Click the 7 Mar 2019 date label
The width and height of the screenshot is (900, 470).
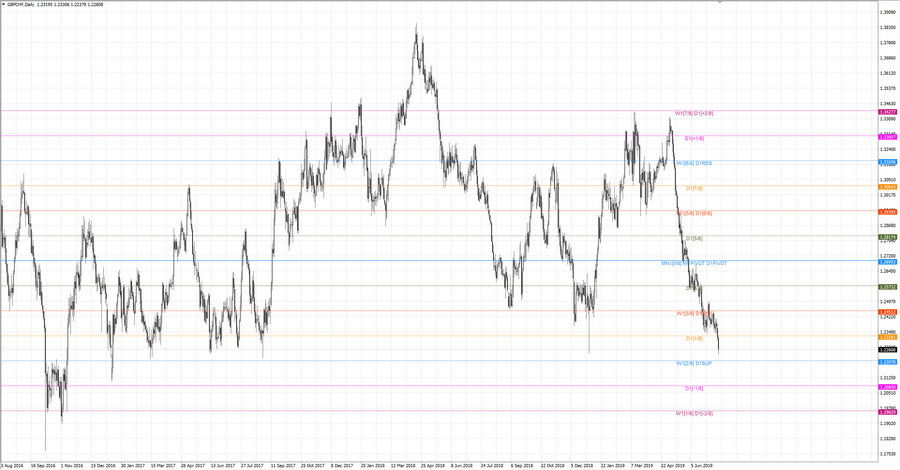642,466
